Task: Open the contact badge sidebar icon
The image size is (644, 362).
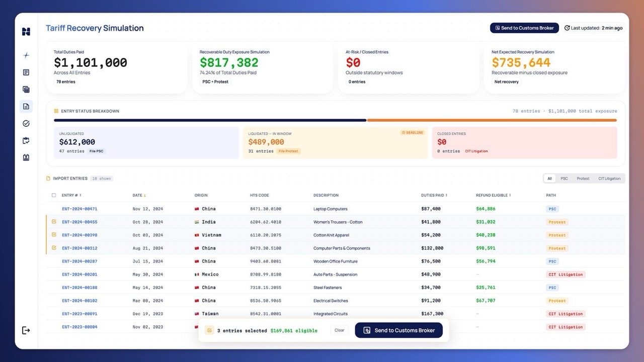Action: coord(26,157)
